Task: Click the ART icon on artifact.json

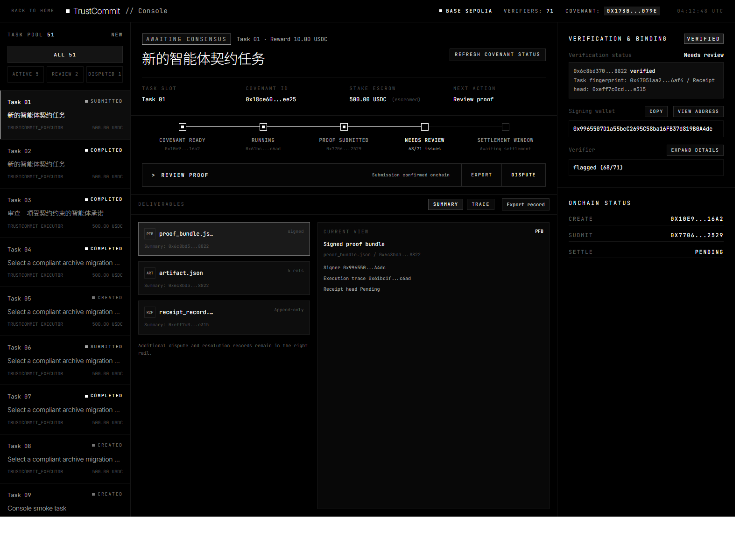Action: pos(150,273)
